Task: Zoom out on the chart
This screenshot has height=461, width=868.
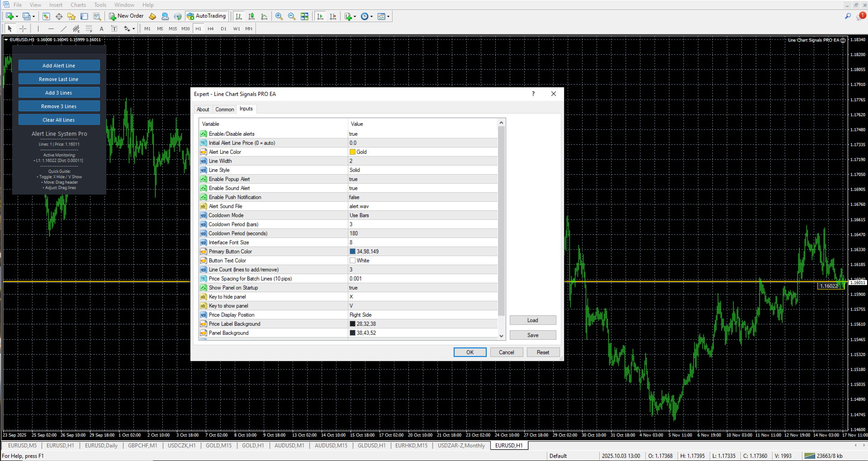Action: (292, 16)
